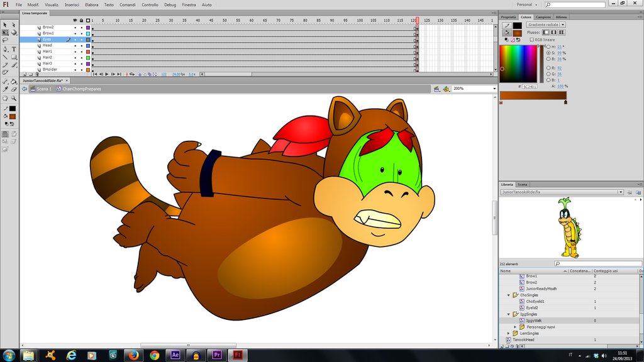Select the Bone tool
This screenshot has height=362, width=644.
[x=5, y=81]
